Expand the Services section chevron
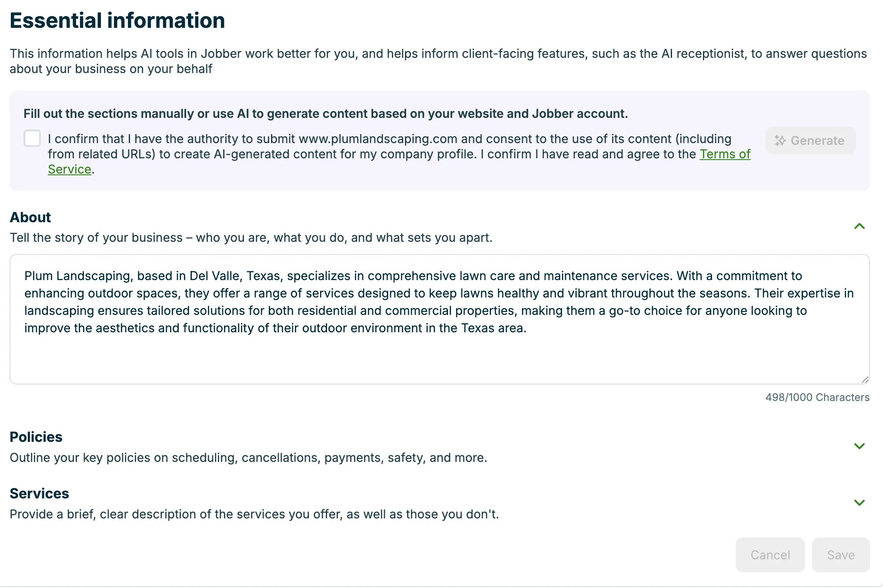883x588 pixels. tap(859, 503)
